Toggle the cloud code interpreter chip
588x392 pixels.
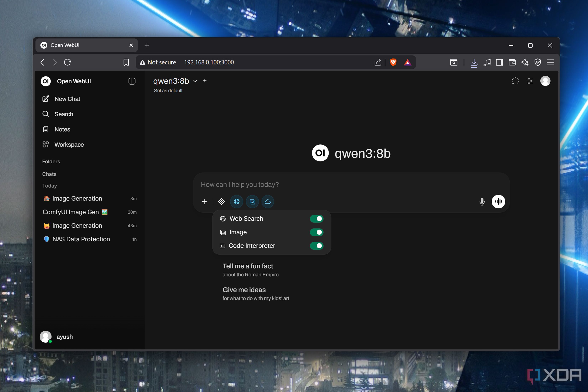(x=268, y=202)
